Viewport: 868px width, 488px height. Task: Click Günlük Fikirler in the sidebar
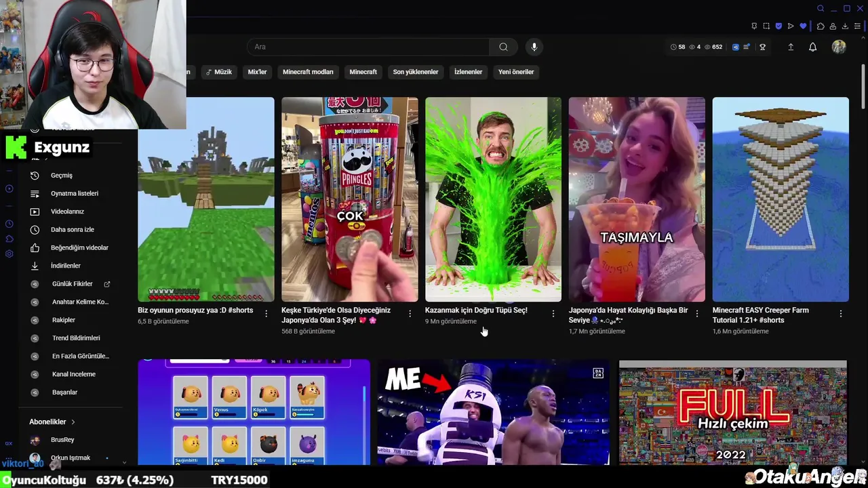(72, 284)
